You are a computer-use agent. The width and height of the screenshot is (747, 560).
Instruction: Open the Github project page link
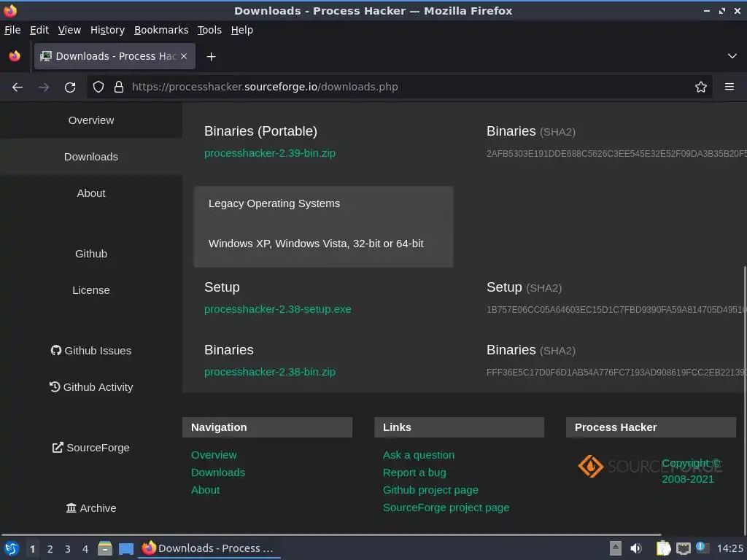pyautogui.click(x=430, y=490)
